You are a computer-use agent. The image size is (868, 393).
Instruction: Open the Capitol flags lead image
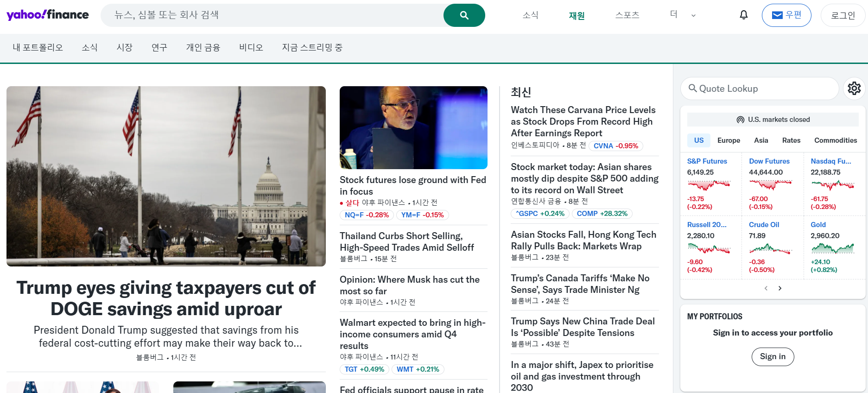coord(166,176)
